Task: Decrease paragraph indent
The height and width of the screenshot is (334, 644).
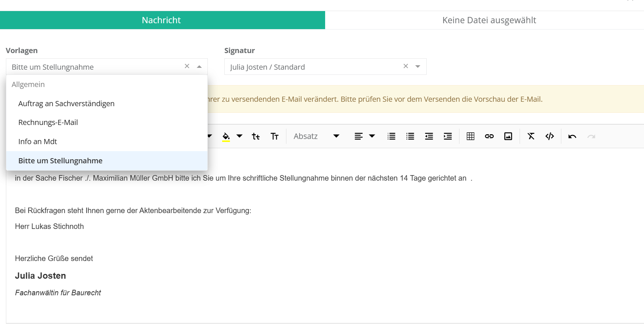Action: (429, 136)
